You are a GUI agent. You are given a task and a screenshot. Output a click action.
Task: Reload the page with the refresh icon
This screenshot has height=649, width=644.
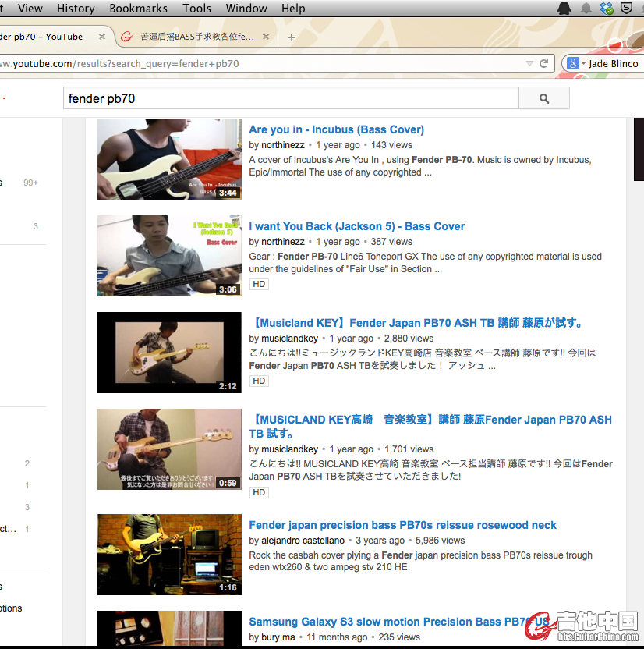pyautogui.click(x=544, y=63)
